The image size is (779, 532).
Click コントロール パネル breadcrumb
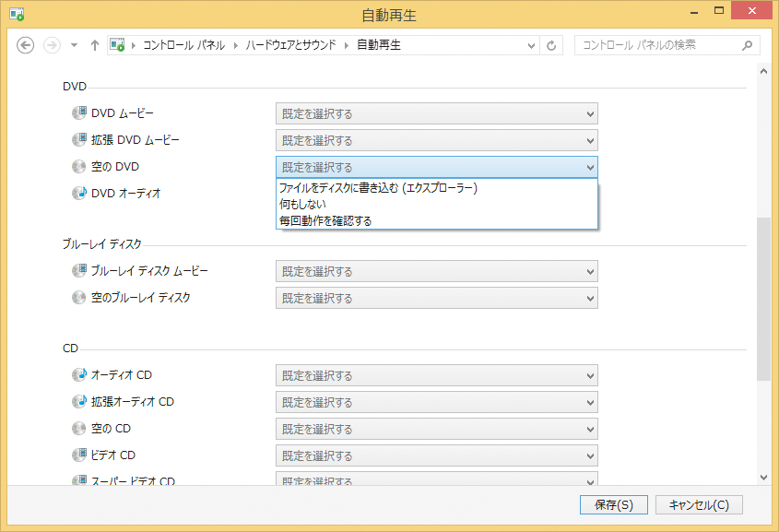pyautogui.click(x=183, y=45)
